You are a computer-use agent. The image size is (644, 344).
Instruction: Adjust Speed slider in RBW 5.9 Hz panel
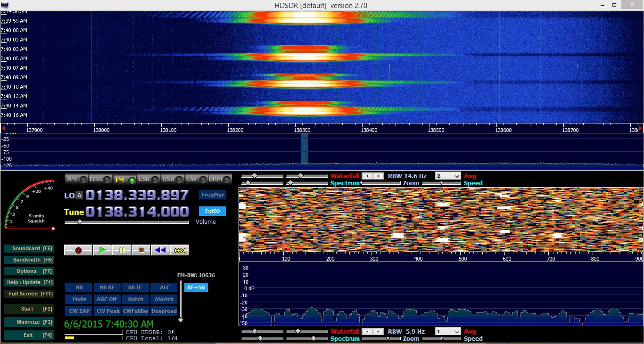pos(442,338)
